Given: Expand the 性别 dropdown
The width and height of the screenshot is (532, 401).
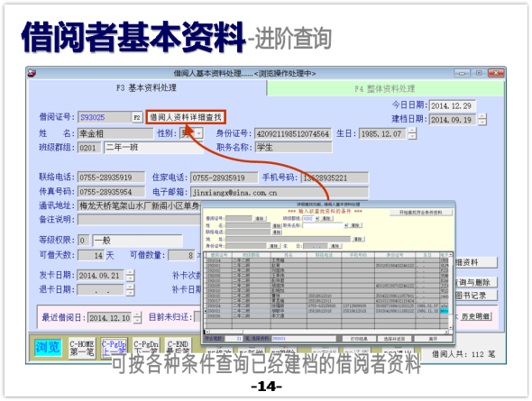Looking at the screenshot, I should (199, 133).
